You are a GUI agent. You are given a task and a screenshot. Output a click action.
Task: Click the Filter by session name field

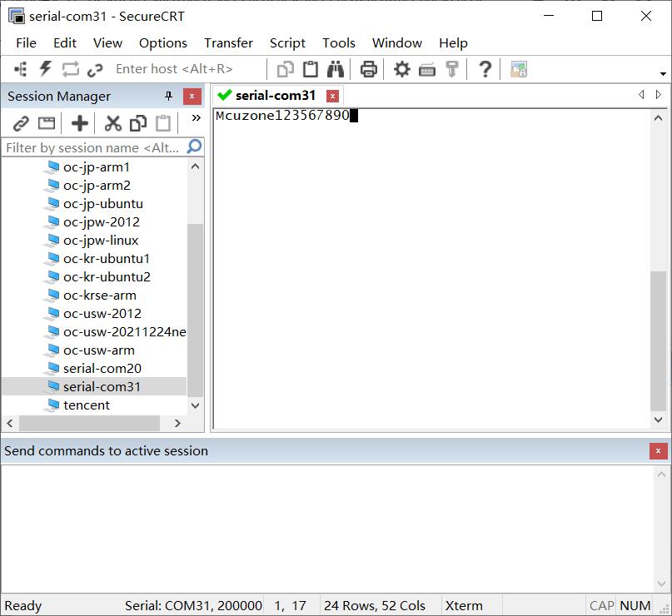pyautogui.click(x=93, y=147)
